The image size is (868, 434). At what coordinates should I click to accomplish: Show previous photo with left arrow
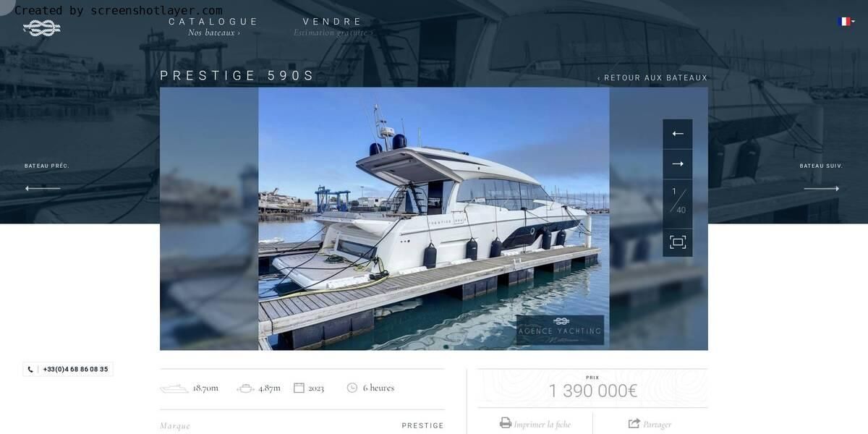[678, 134]
